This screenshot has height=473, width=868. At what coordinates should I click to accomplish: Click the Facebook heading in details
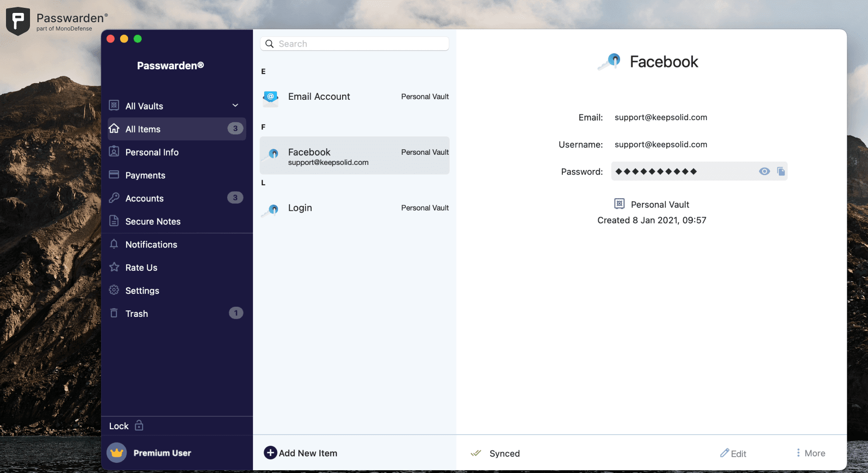click(664, 62)
